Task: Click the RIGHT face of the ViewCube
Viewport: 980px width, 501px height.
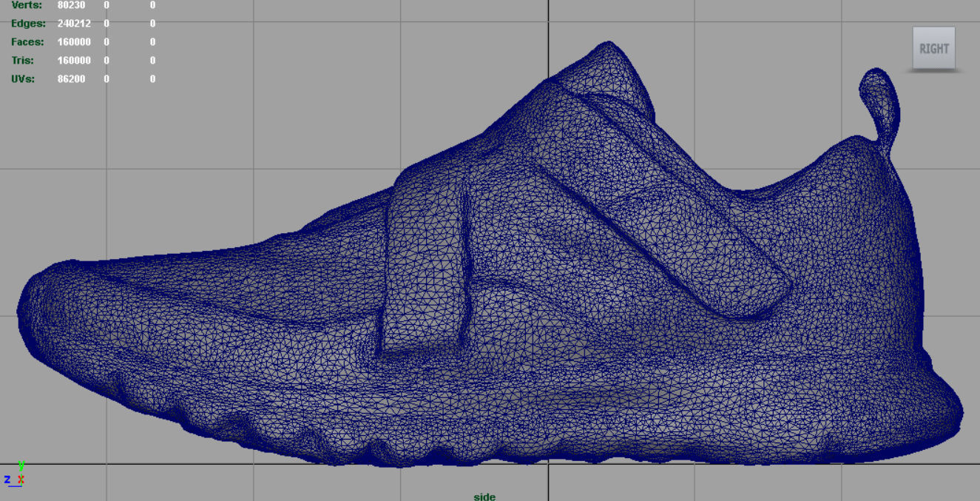Action: (933, 48)
